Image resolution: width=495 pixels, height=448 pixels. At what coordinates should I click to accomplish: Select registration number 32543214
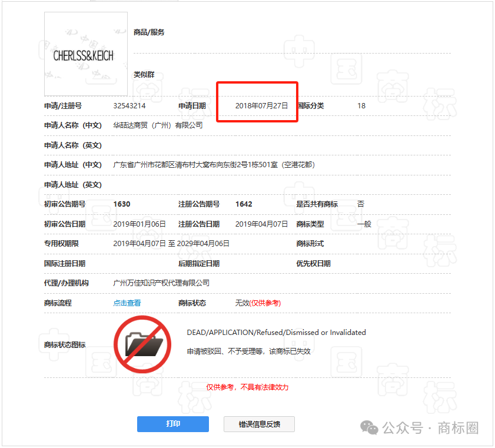coord(129,106)
